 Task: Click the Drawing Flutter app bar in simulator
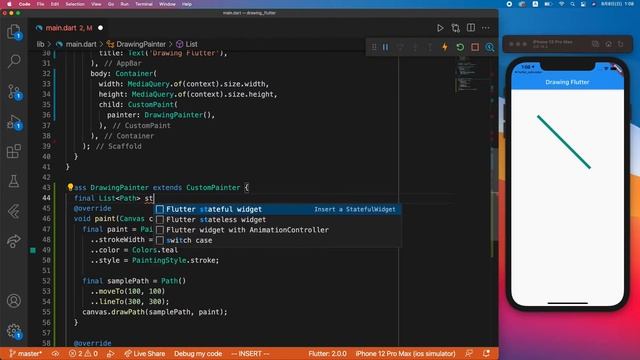567,82
